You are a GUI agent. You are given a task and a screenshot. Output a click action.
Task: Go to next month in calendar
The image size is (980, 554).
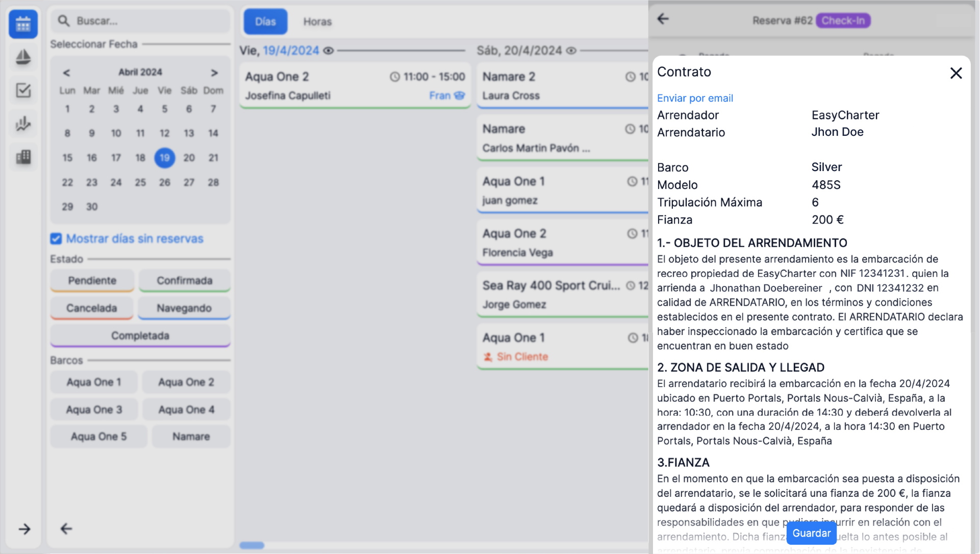click(214, 73)
